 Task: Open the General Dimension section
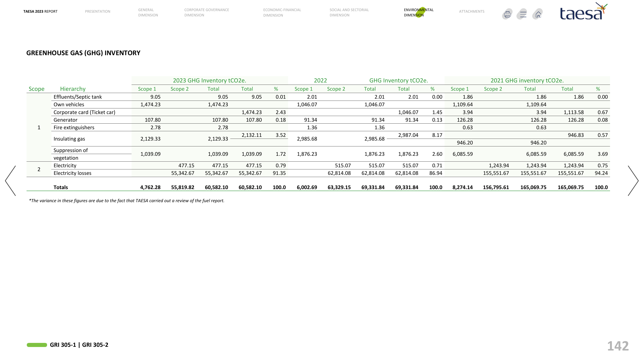pyautogui.click(x=148, y=12)
